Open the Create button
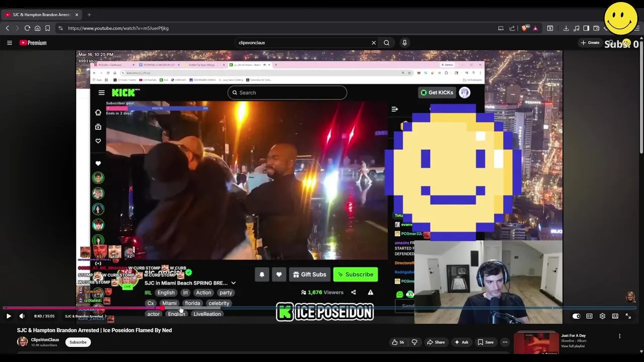Screen dimensions: 644x362 coord(590,43)
